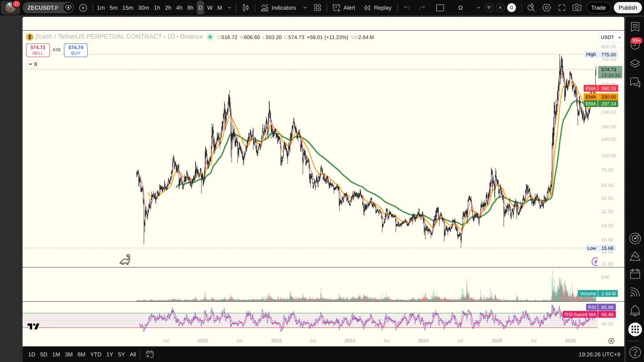Click the ZECUSDT.P flag diamond icon

68,8
